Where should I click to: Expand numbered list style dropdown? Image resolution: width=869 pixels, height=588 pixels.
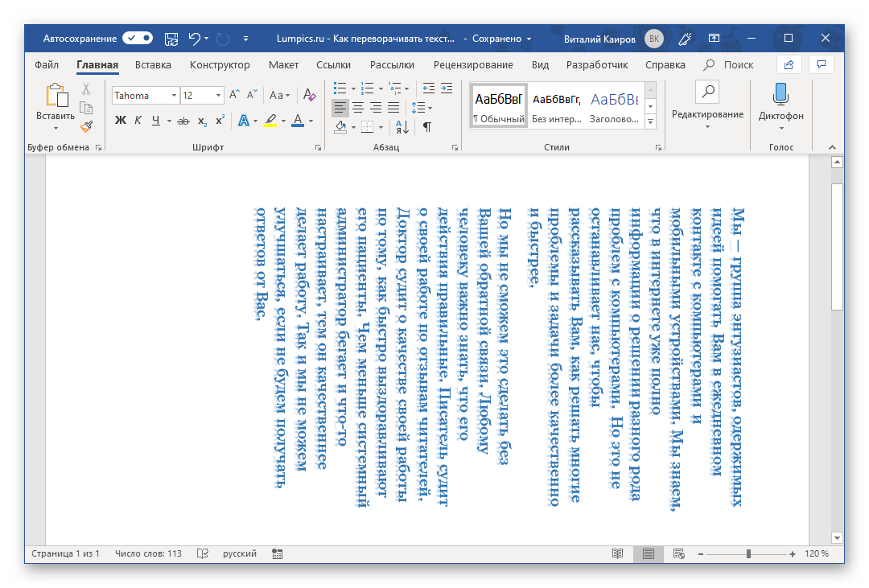380,88
